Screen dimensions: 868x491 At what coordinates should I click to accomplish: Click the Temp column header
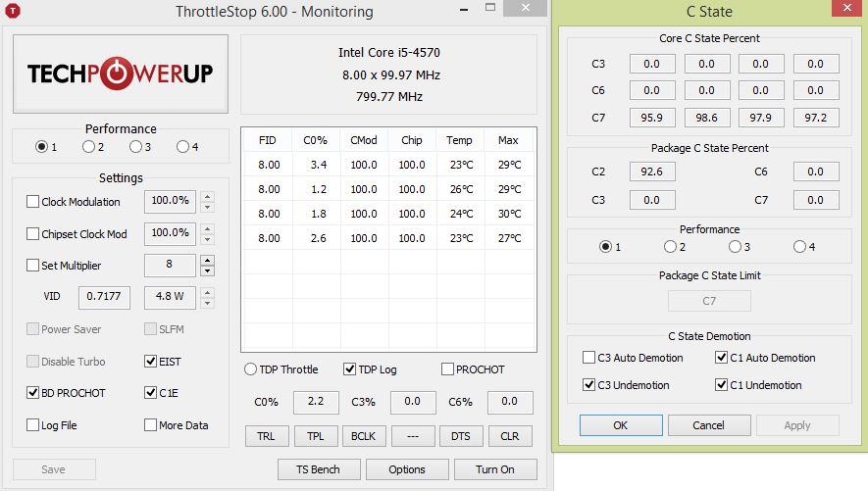(x=460, y=140)
